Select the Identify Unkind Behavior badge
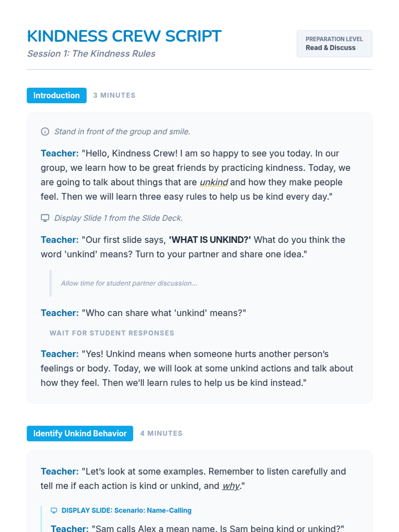 [80, 434]
